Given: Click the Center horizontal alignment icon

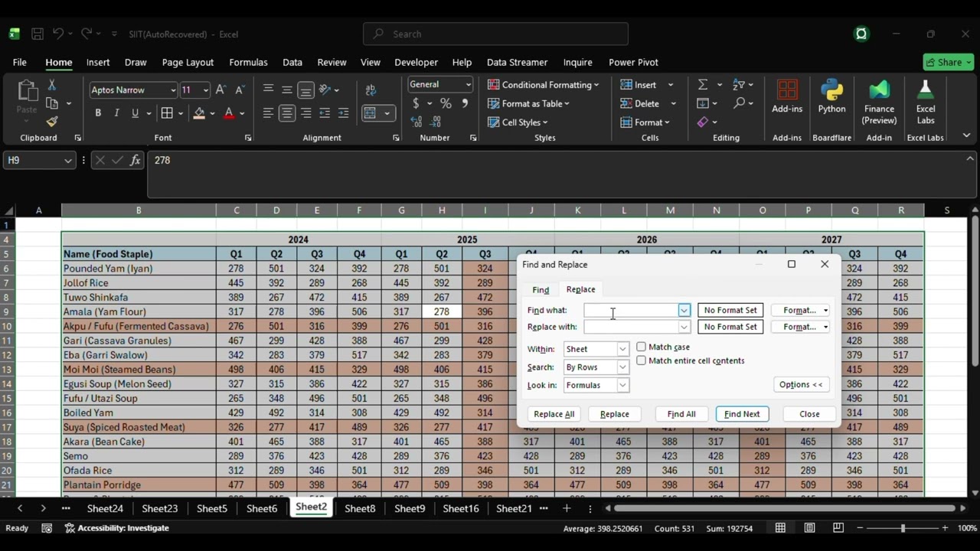Looking at the screenshot, I should click(x=287, y=113).
